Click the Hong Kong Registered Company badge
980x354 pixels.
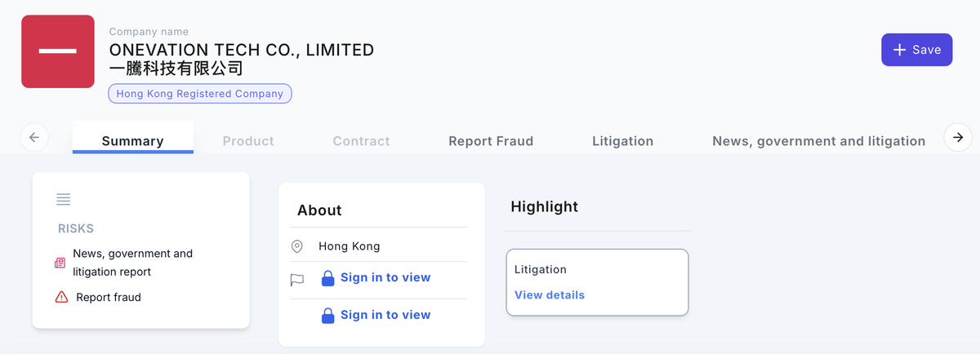pos(200,94)
